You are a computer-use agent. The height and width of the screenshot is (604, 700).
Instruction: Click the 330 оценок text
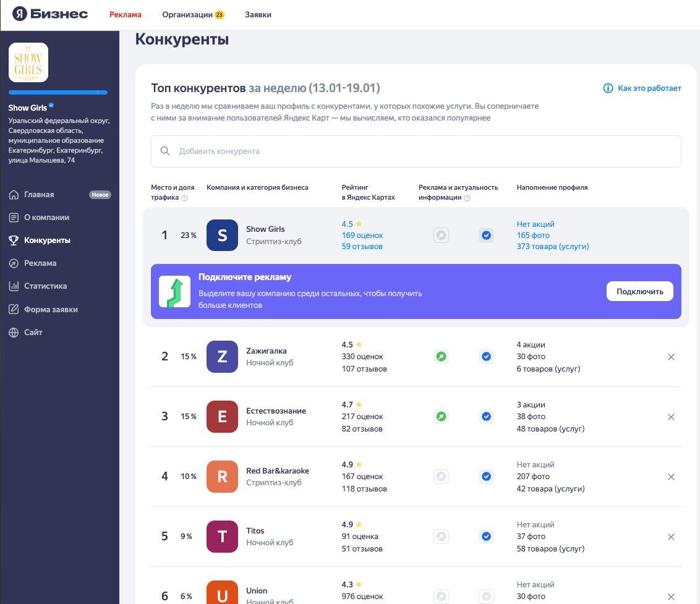click(x=362, y=357)
